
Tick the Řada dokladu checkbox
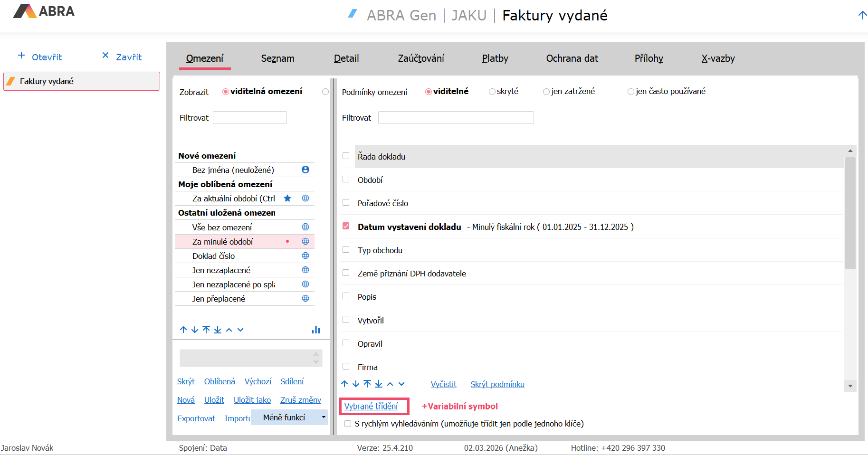click(346, 156)
